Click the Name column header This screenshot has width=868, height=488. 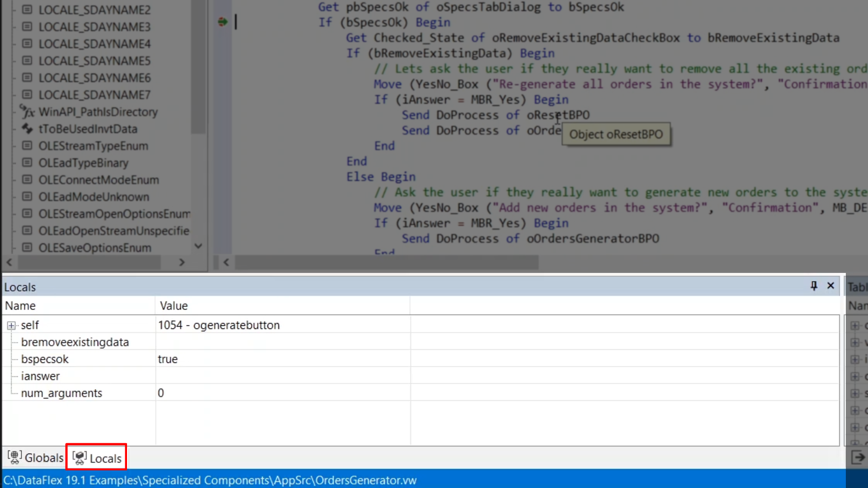tap(20, 306)
